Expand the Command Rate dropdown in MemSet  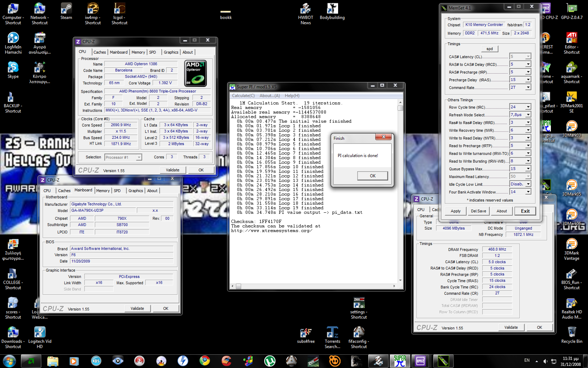point(528,87)
